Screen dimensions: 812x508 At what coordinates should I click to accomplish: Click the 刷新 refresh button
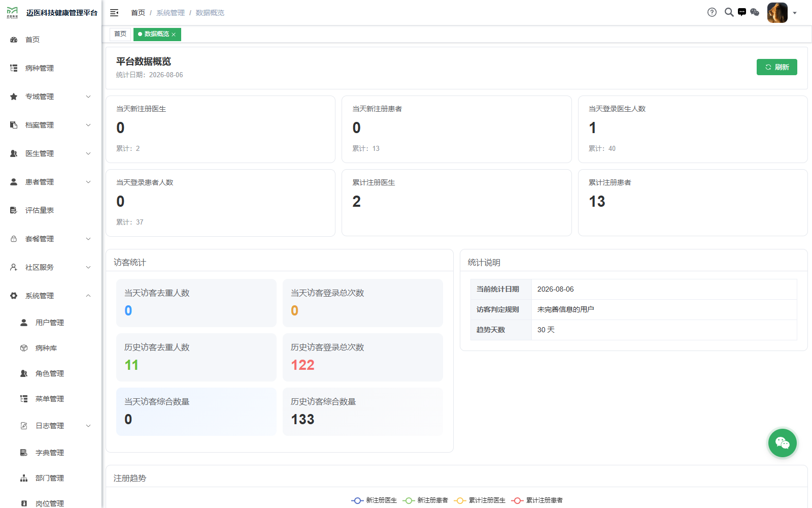776,67
